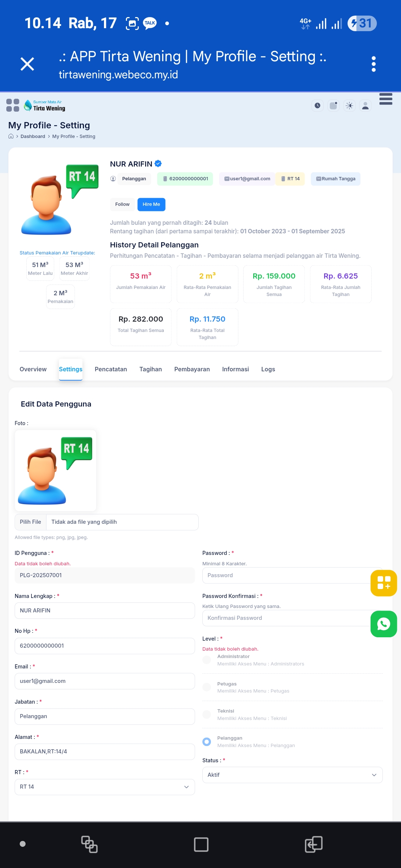Viewport: 401px width, 868px height.
Task: Tap the yellow grid-plus floating button
Action: 384,583
